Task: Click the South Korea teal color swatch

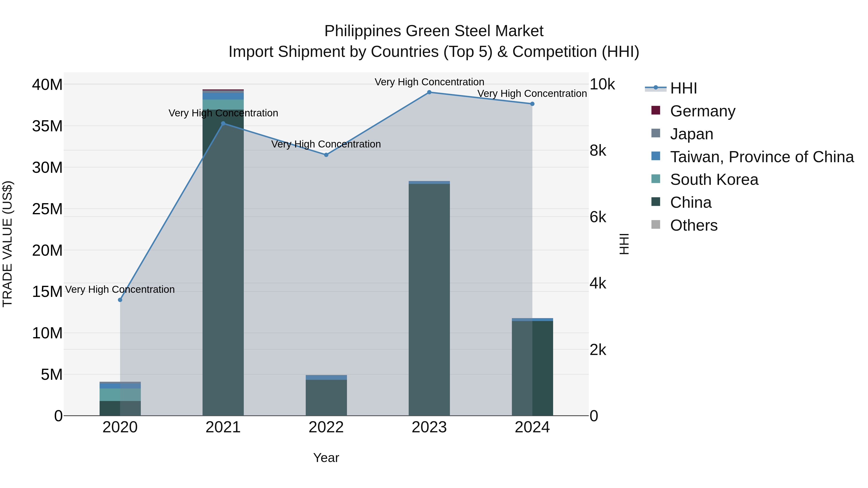Action: point(656,179)
